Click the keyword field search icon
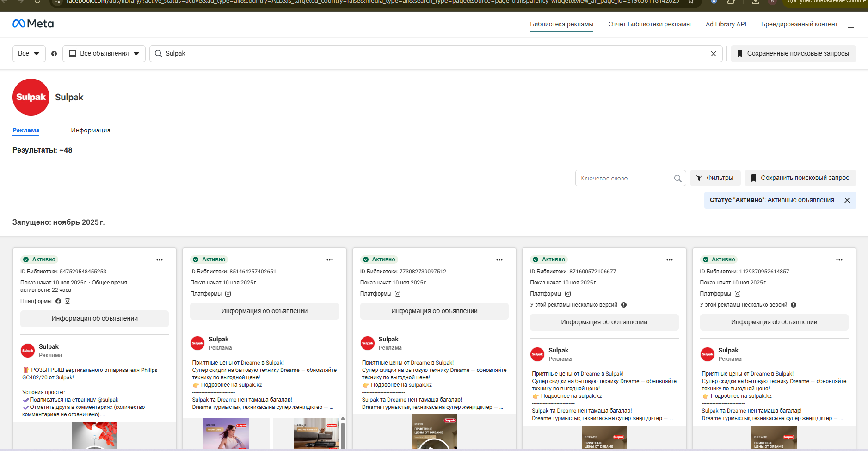The image size is (868, 451). click(x=678, y=179)
